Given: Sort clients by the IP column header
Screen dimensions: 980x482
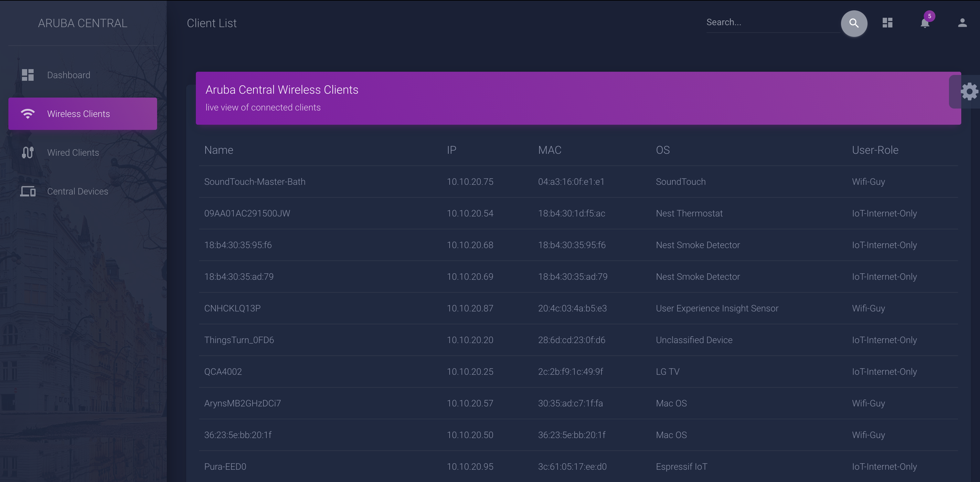Looking at the screenshot, I should pos(452,150).
